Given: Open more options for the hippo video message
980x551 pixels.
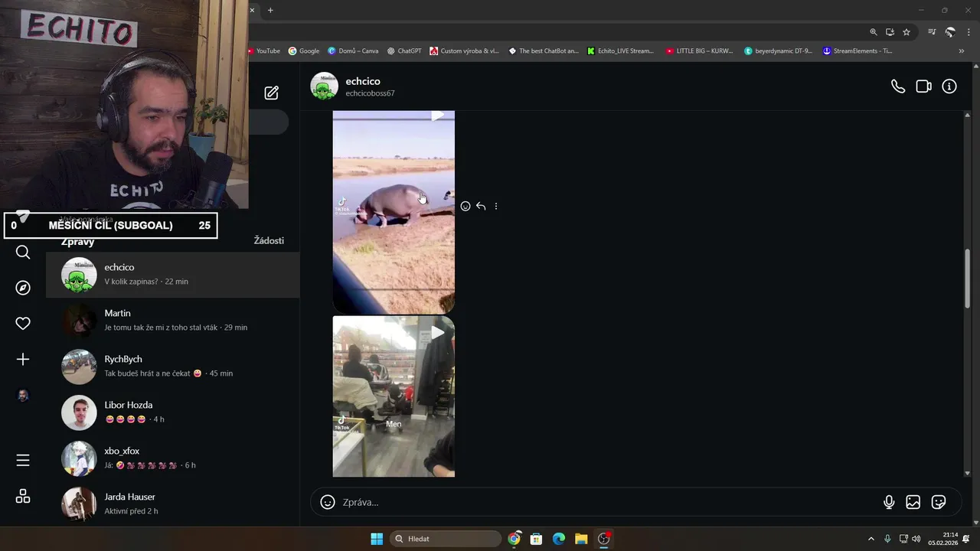Looking at the screenshot, I should click(496, 206).
